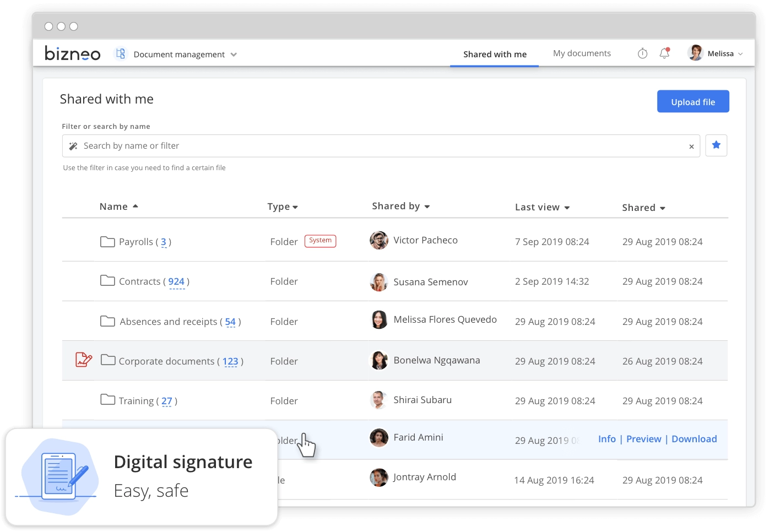Open the Shared column sort dropdown
Image resolution: width=769 pixels, height=532 pixels.
tap(663, 208)
